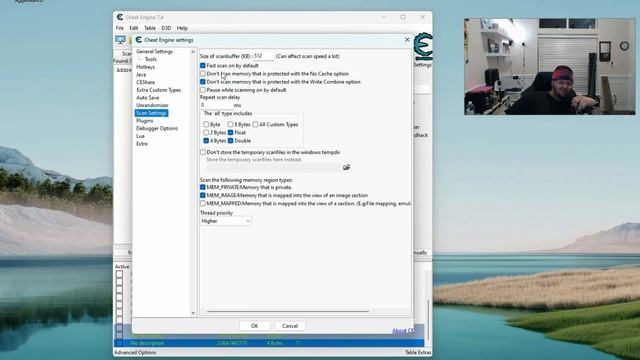The height and width of the screenshot is (360, 640).
Task: Select Plugins settings page
Action: 144,121
